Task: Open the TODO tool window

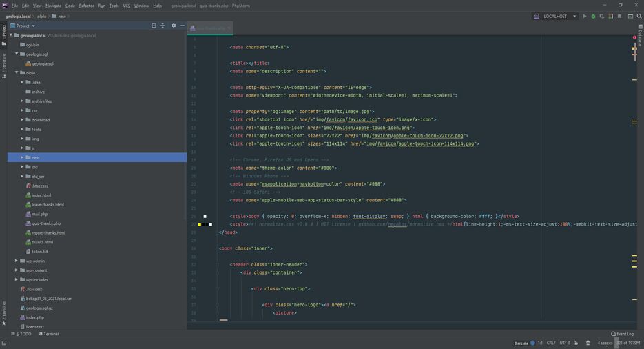Action: coord(21,334)
